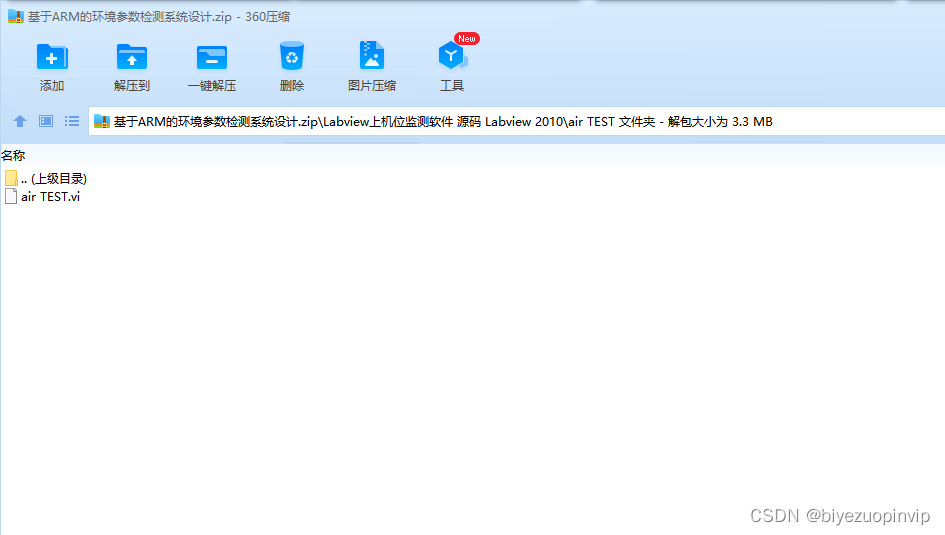Open the 工具 (Tools) icon with New badge
Image resolution: width=945 pixels, height=535 pixels.
pyautogui.click(x=452, y=56)
